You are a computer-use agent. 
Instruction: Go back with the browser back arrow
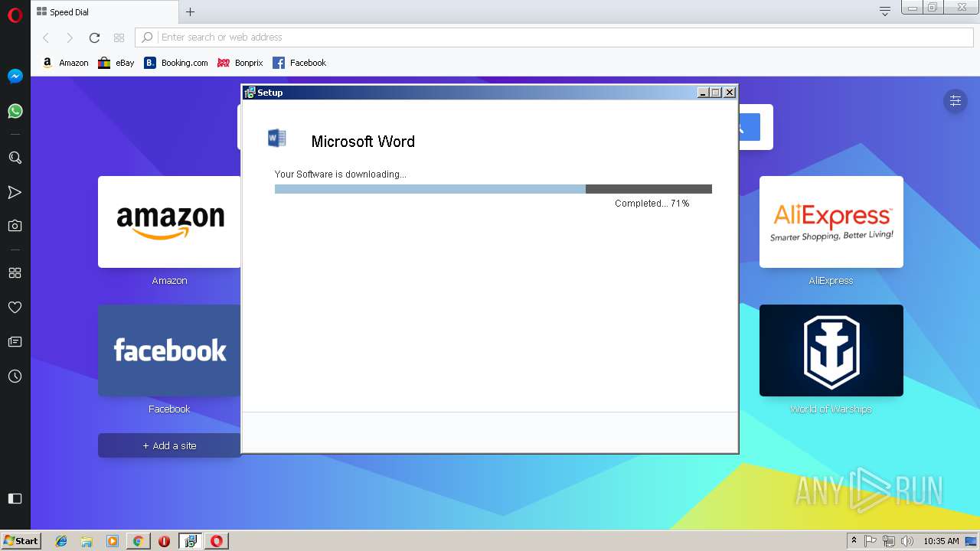click(x=46, y=37)
